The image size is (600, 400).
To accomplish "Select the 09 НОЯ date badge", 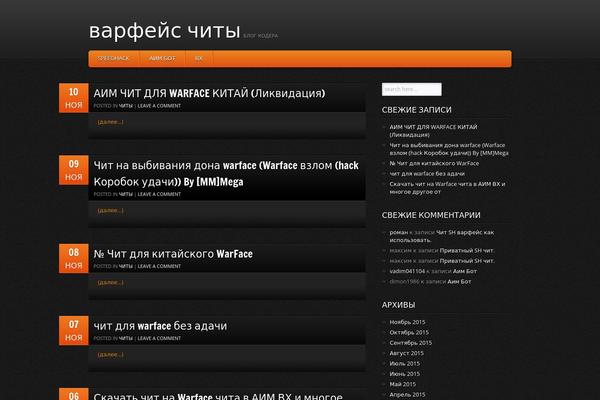I will (x=73, y=170).
